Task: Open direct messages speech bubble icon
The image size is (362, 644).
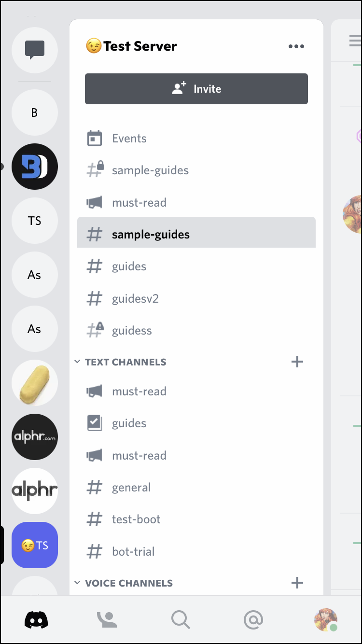Action: pos(35,50)
